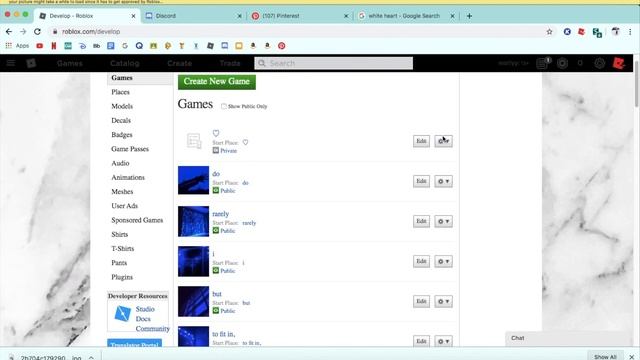Click Show All downloads button
Screen dimensions: 640x360
click(x=605, y=356)
